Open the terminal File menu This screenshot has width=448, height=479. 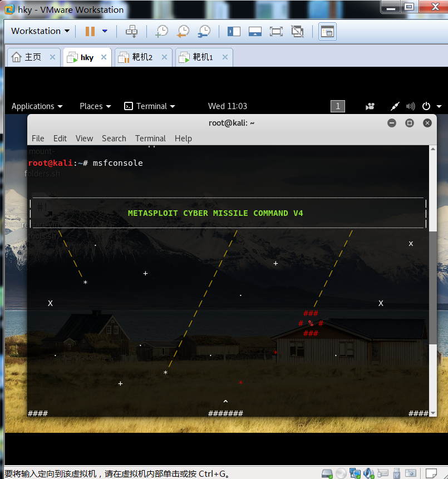tap(38, 139)
